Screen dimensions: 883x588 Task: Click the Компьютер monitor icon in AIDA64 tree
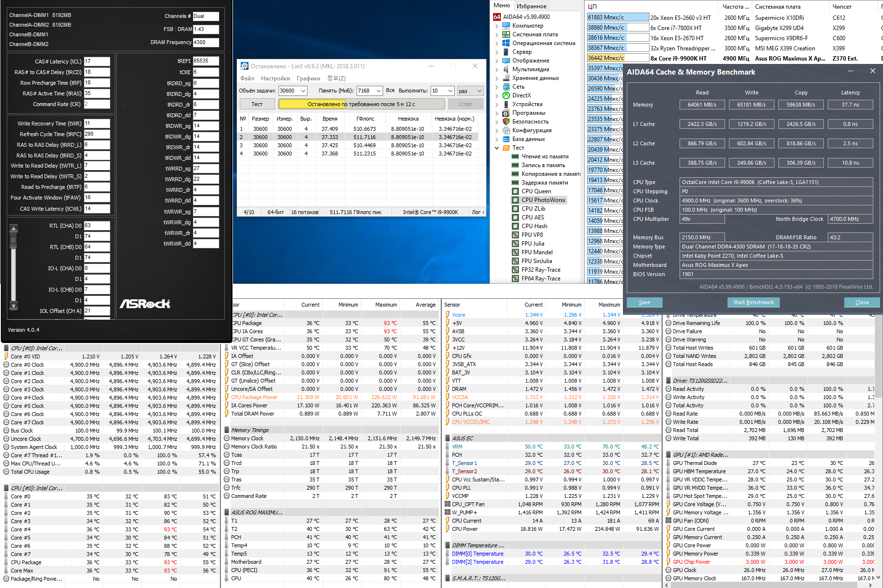pos(506,26)
